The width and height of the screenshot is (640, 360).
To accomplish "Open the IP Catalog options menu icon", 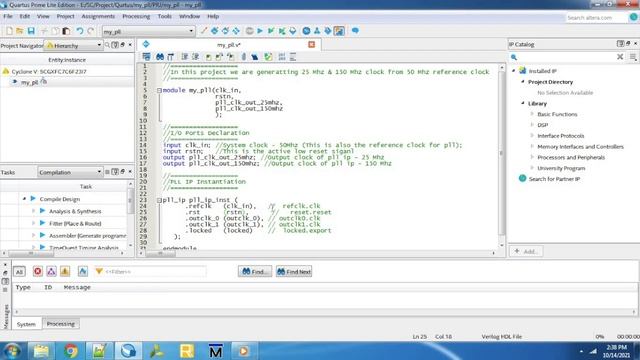I will (x=633, y=57).
